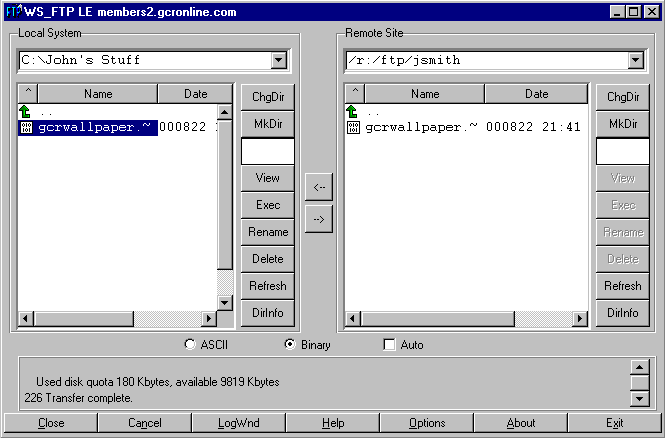Click the remote list '..' parent entry
665x438 pixels.
(374, 113)
